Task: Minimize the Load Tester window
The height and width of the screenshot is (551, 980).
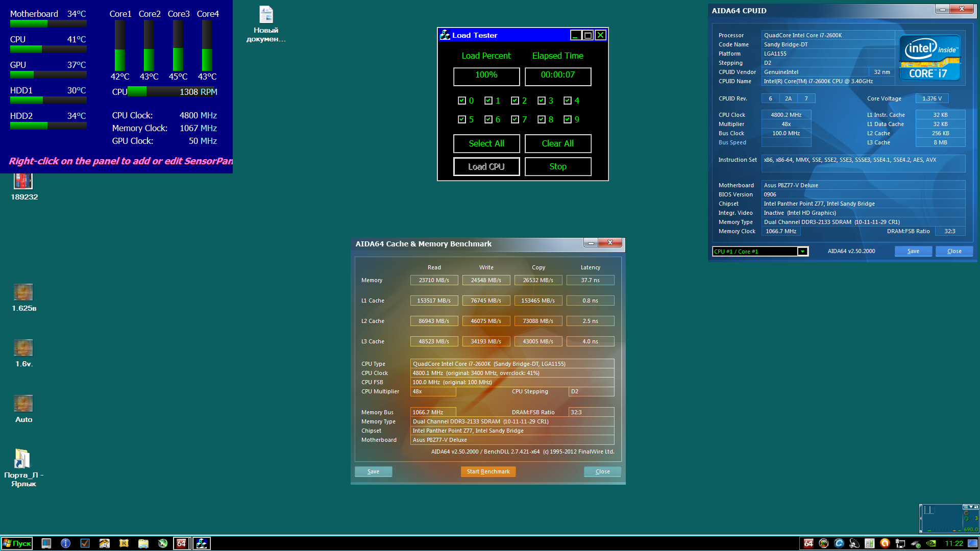Action: (x=576, y=35)
